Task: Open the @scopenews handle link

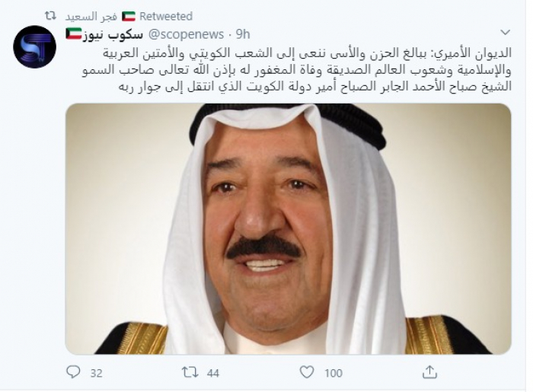Action: pyautogui.click(x=187, y=34)
